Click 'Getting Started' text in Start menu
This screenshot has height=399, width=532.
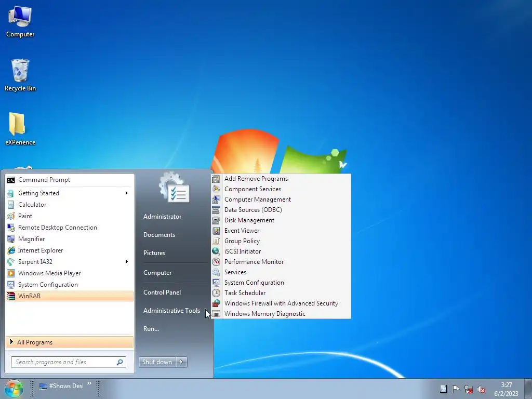(38, 193)
